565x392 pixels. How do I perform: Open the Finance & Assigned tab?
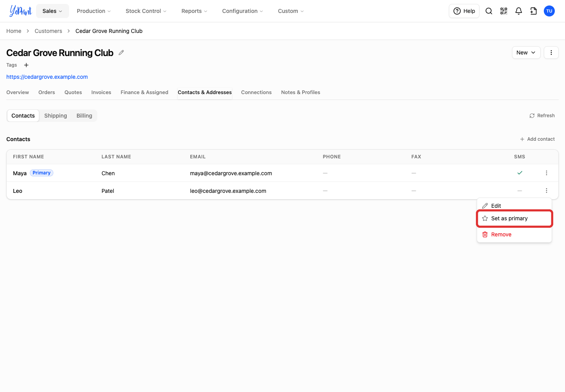click(x=144, y=93)
